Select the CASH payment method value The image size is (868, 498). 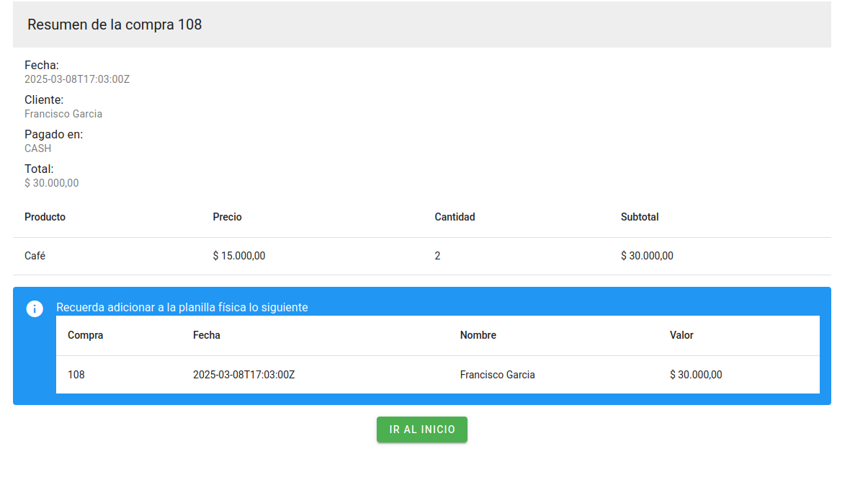pos(38,148)
